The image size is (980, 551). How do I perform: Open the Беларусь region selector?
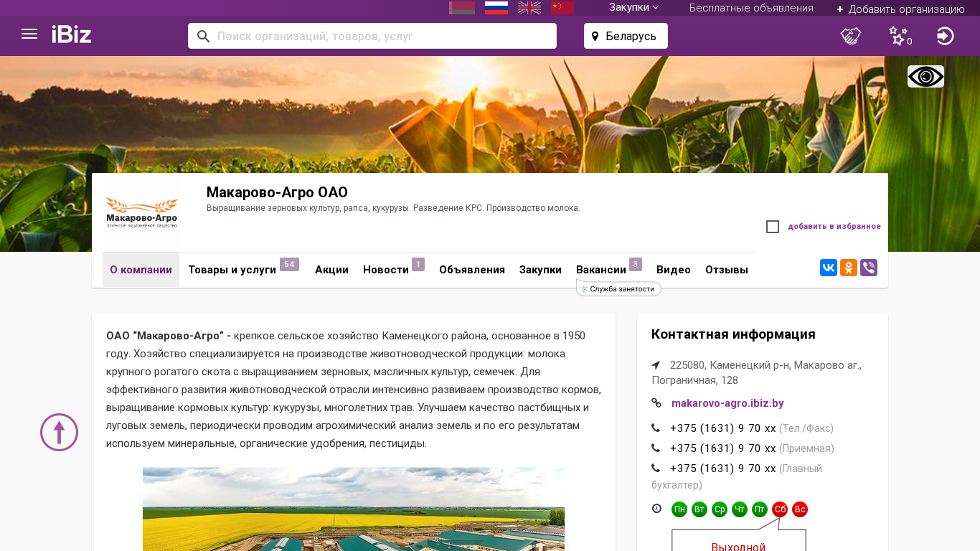pyautogui.click(x=626, y=36)
